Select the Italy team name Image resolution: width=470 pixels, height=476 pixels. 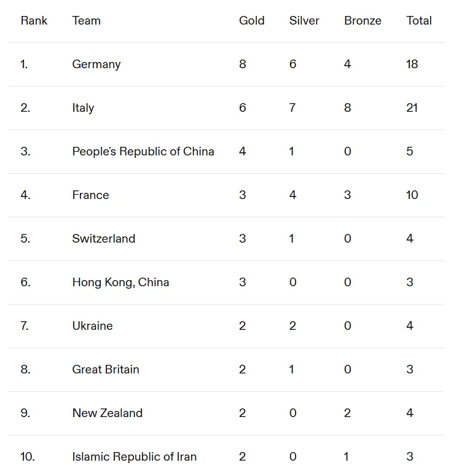(x=83, y=108)
